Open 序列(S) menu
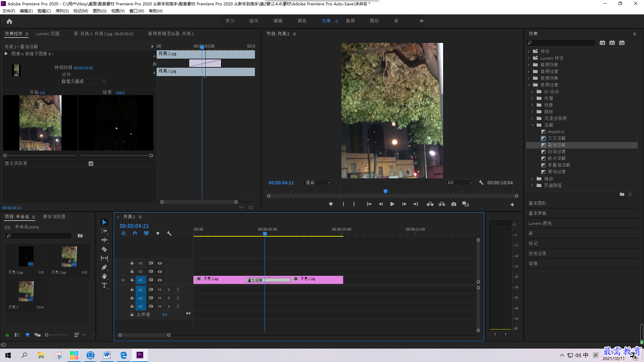The height and width of the screenshot is (362, 644). 62,11
